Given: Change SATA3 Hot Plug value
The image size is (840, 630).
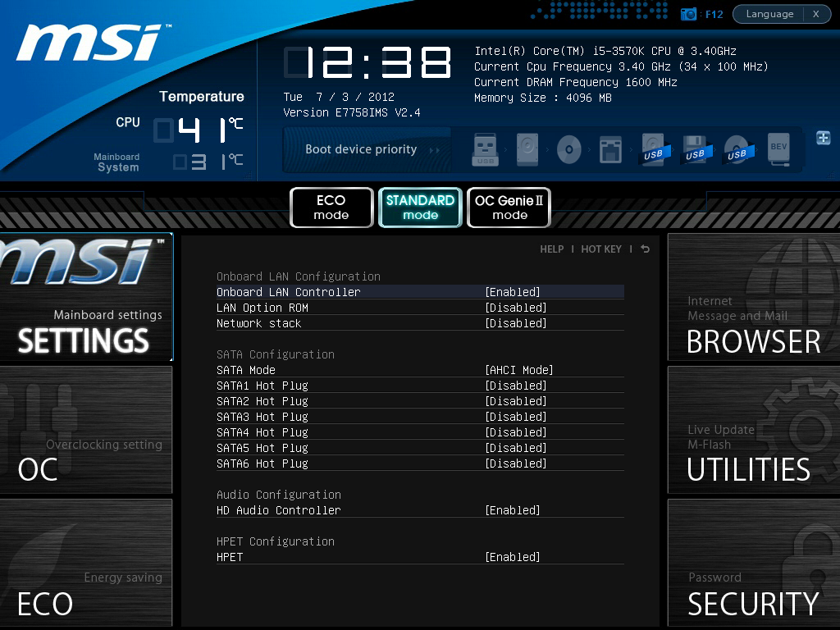Looking at the screenshot, I should click(x=515, y=416).
